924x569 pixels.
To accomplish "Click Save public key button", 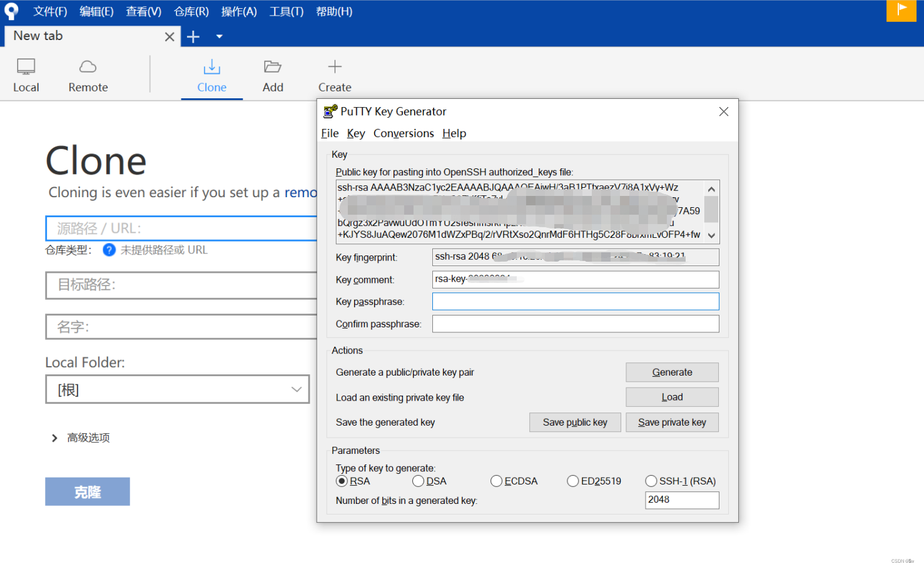I will pyautogui.click(x=575, y=422).
